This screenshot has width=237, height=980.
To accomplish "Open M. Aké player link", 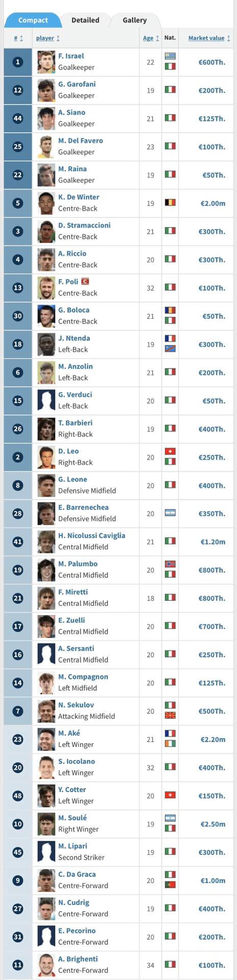I will [69, 733].
